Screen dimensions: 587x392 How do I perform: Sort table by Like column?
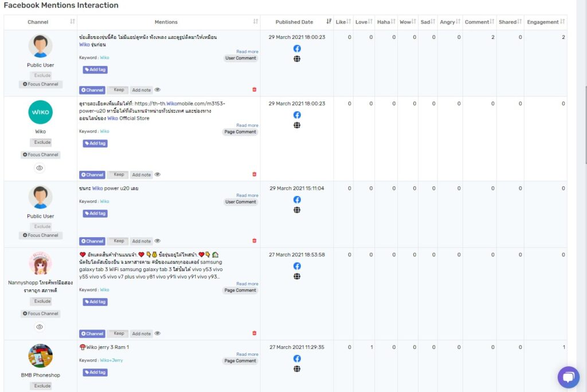point(349,22)
